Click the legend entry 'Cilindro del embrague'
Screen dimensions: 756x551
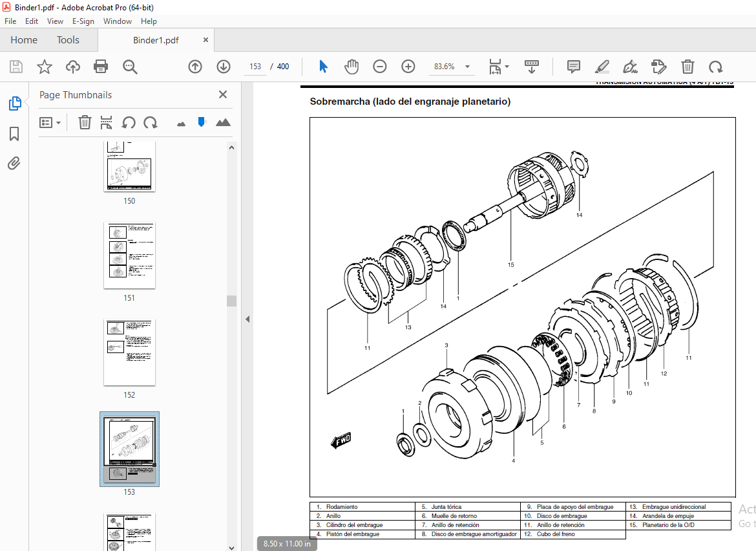(x=354, y=525)
